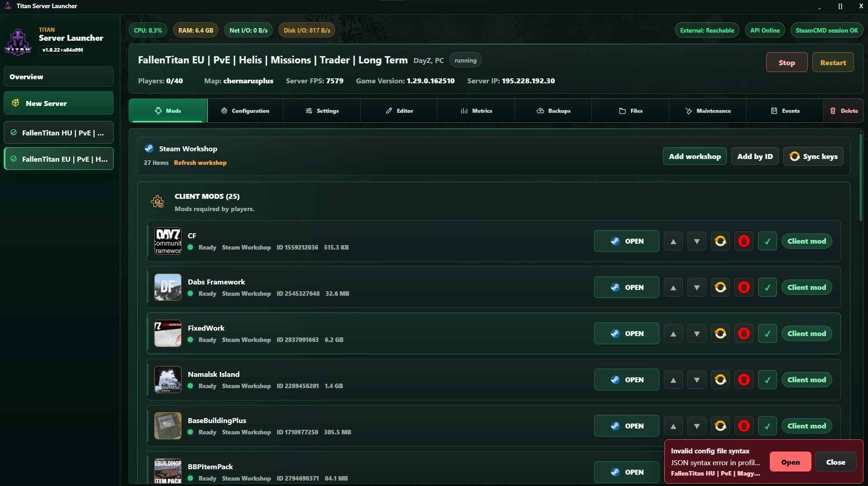Switch Namalsk Island Client mod badge

(806, 380)
